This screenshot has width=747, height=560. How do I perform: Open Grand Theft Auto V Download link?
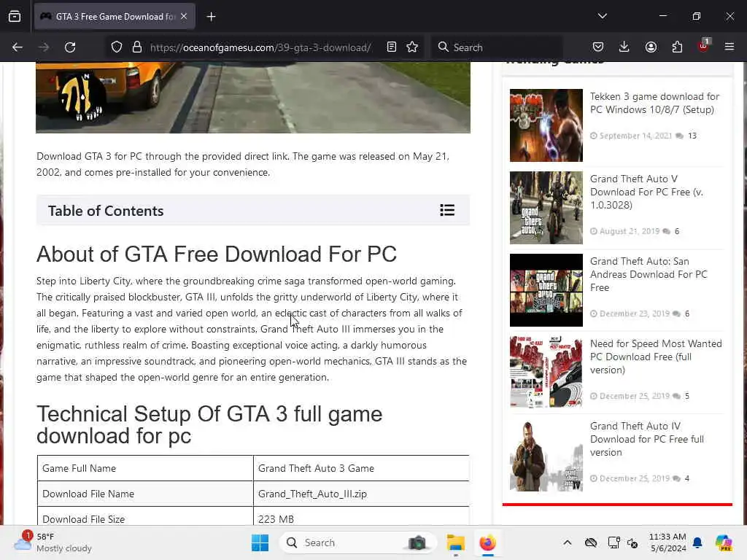[x=646, y=192]
